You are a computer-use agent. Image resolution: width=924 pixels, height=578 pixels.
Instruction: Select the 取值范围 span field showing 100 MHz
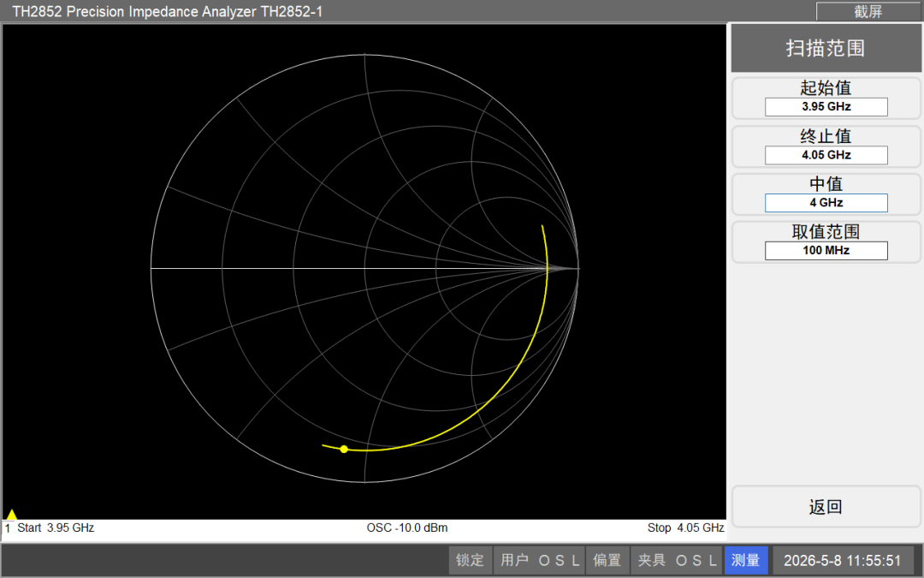(x=826, y=251)
